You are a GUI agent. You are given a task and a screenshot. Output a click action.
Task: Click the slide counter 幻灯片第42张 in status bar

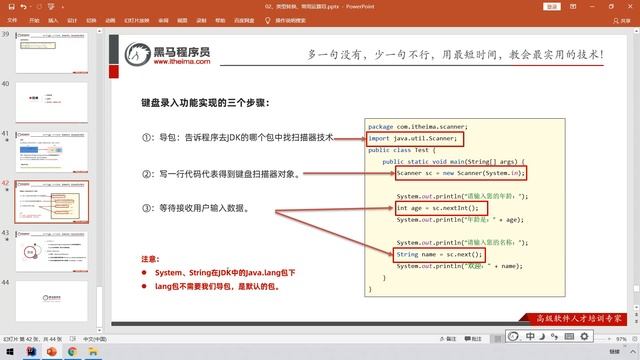[x=32, y=339]
